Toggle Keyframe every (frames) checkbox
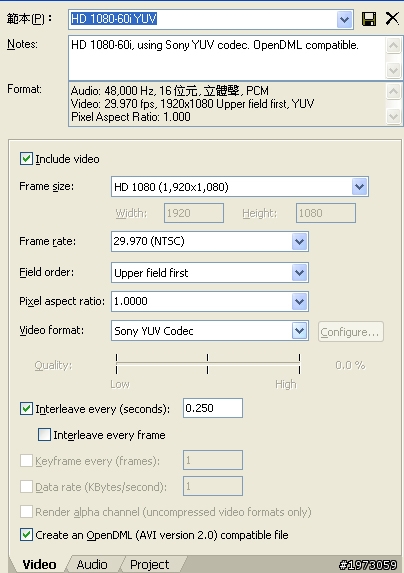 click(x=26, y=461)
